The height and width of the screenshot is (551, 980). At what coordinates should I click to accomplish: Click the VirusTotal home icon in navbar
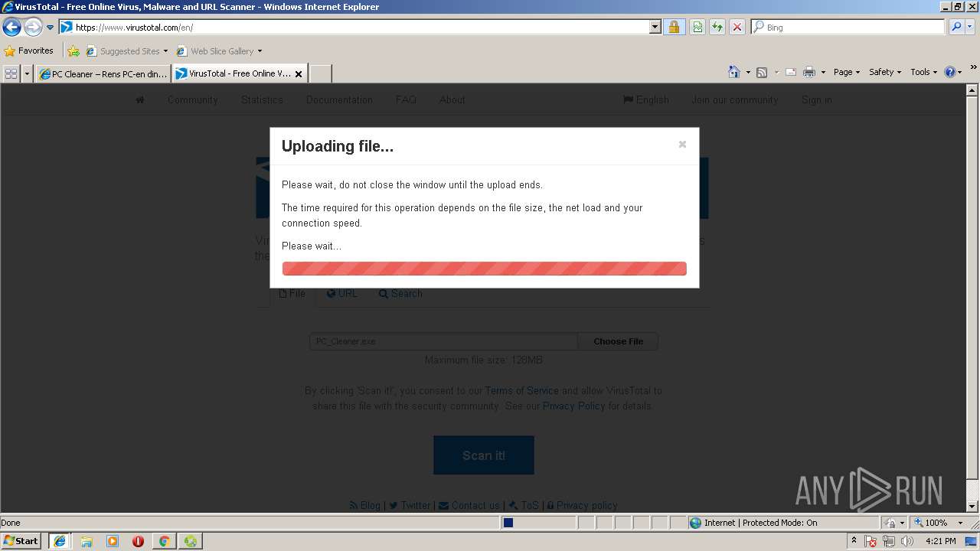pyautogui.click(x=140, y=99)
